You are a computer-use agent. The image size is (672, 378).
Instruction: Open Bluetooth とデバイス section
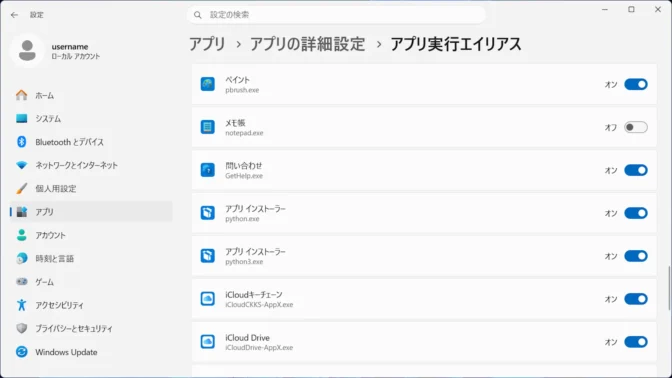coord(91,142)
